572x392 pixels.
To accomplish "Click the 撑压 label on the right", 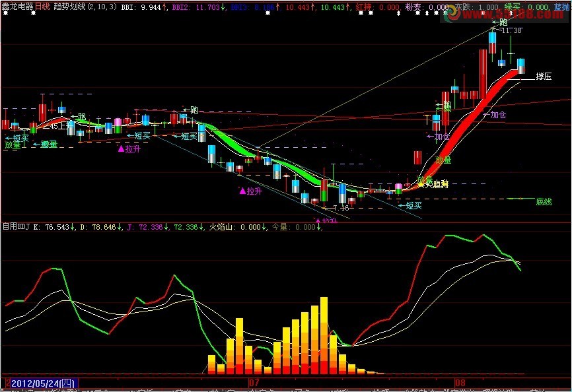I will [544, 77].
